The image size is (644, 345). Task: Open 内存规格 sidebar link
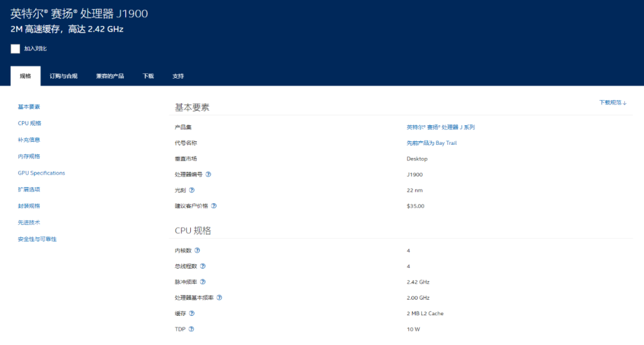pos(29,156)
